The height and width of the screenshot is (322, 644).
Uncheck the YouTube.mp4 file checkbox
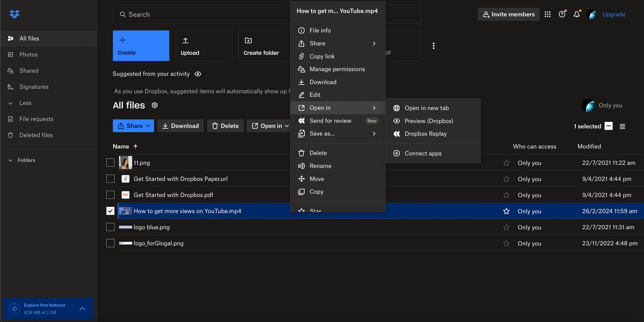[x=110, y=211]
